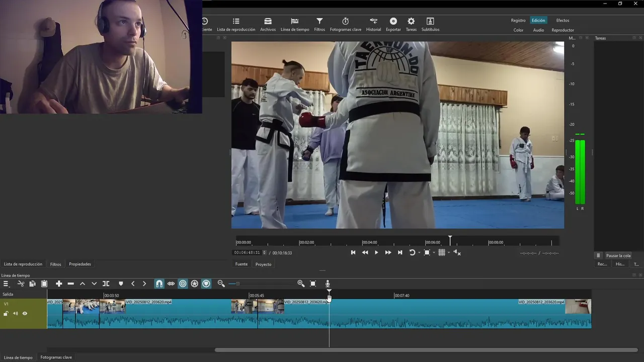Screen dimensions: 644x362
Task: Open the Fotogramas clave toolbar button
Action: click(x=346, y=25)
